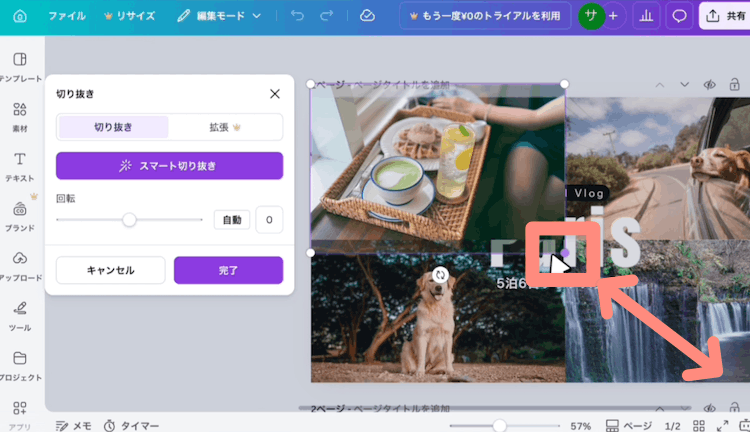The height and width of the screenshot is (432, 750).
Task: Enter fullscreen with expand arrows icon
Action: [723, 425]
